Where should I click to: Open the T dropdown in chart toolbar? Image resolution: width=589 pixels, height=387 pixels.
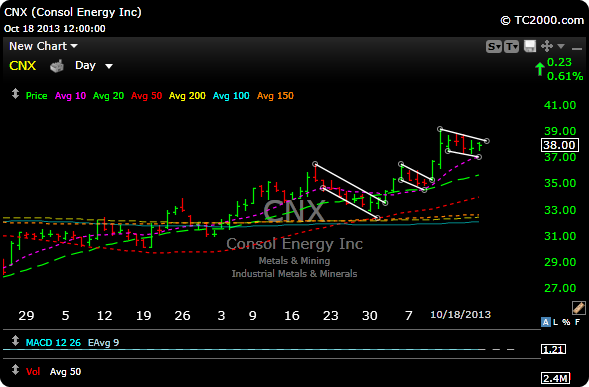(511, 47)
